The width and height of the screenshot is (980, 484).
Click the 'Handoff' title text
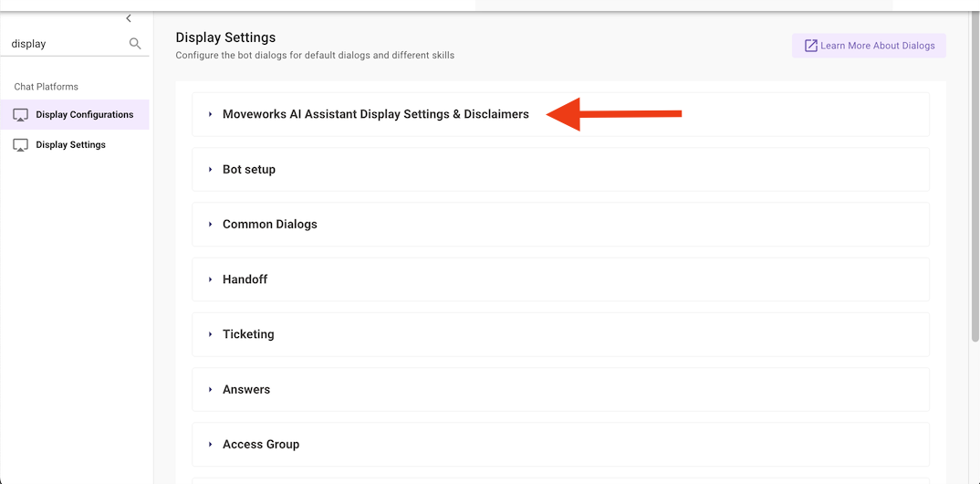(245, 279)
